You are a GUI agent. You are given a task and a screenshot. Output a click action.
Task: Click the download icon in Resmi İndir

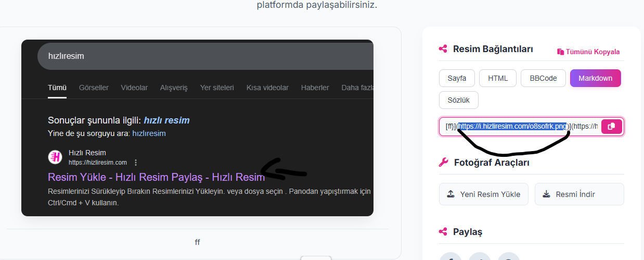pyautogui.click(x=546, y=194)
